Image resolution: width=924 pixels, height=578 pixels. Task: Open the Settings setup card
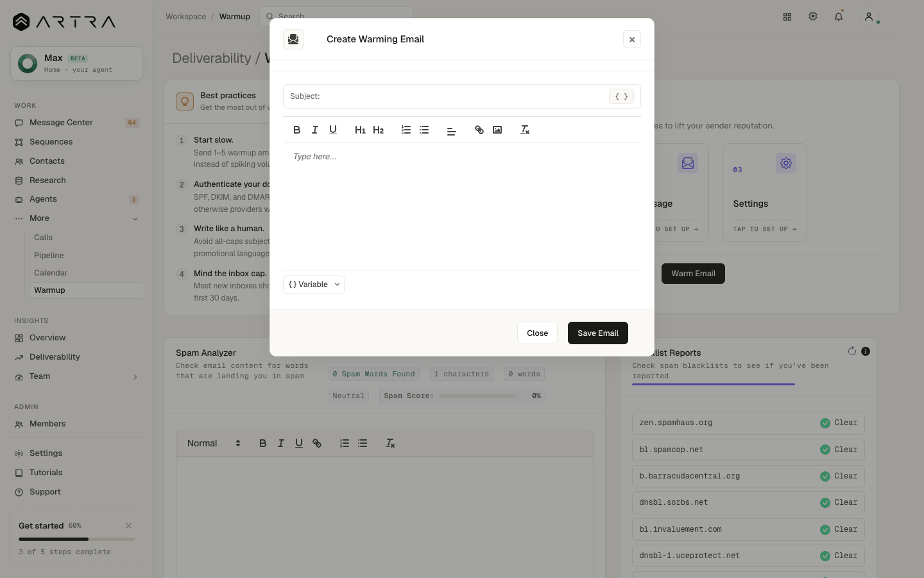(x=764, y=193)
